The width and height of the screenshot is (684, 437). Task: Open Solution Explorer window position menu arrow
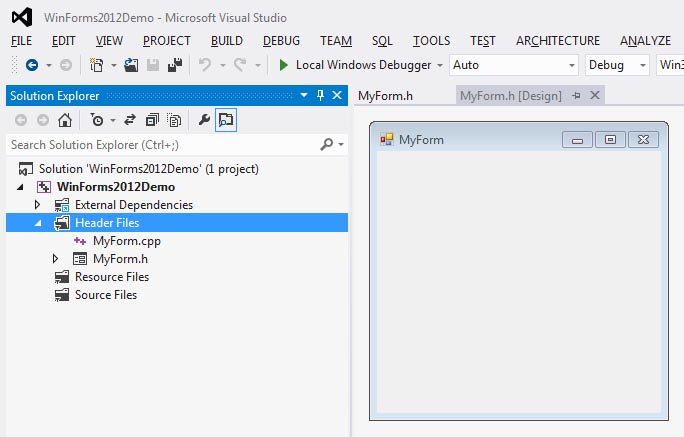click(x=304, y=95)
